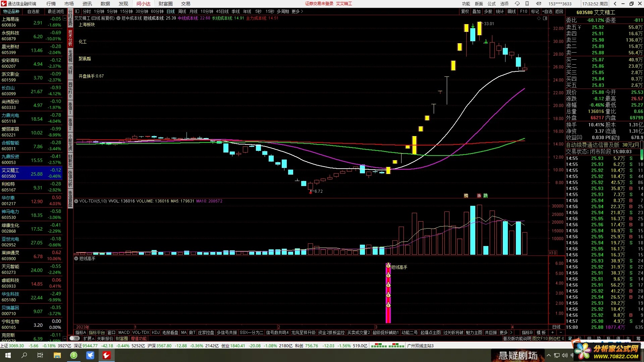This screenshot has width=644, height=362.
Task: Click 技术分析 vertical sidebar tab
Action: pyautogui.click(x=70, y=38)
